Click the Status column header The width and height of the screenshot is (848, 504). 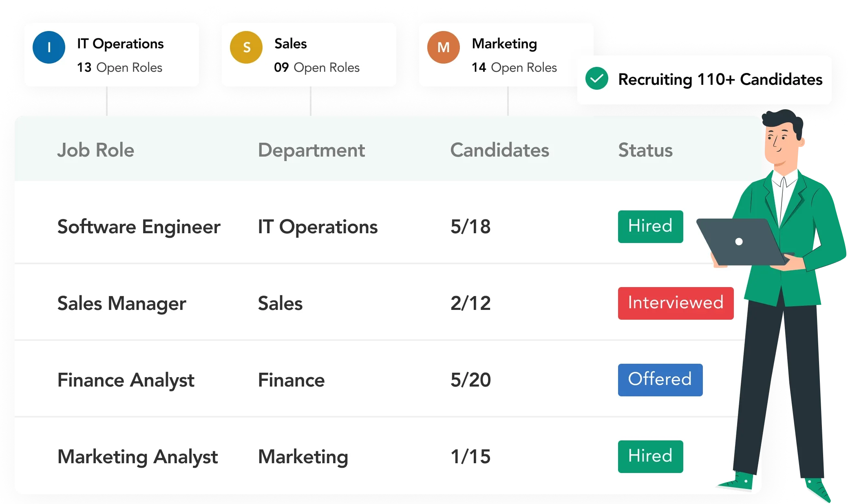[x=645, y=150]
